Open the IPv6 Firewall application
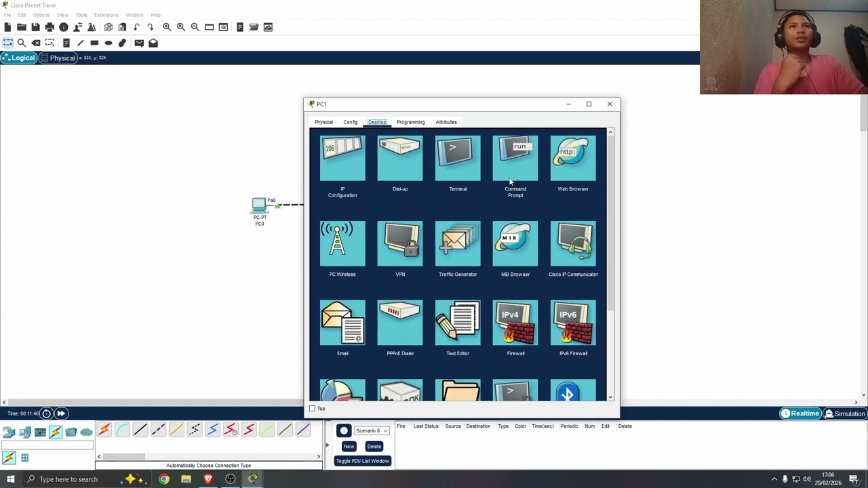This screenshot has width=868, height=488. click(x=573, y=323)
